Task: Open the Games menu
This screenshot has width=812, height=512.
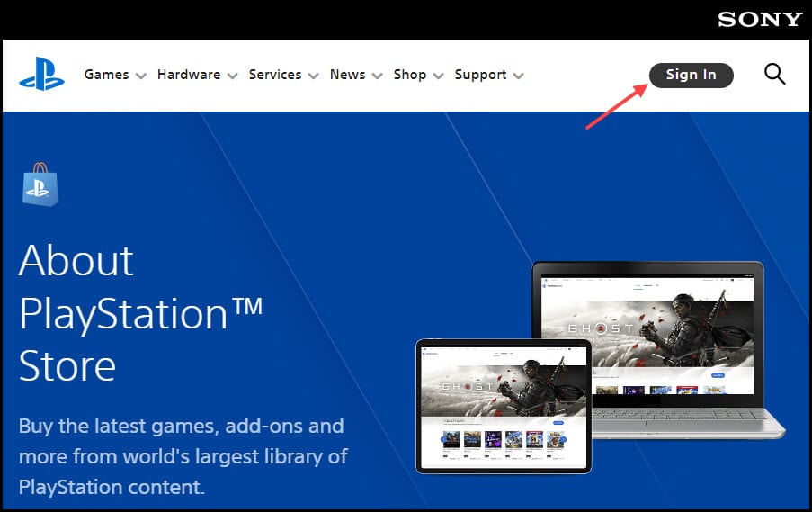Action: pos(107,75)
